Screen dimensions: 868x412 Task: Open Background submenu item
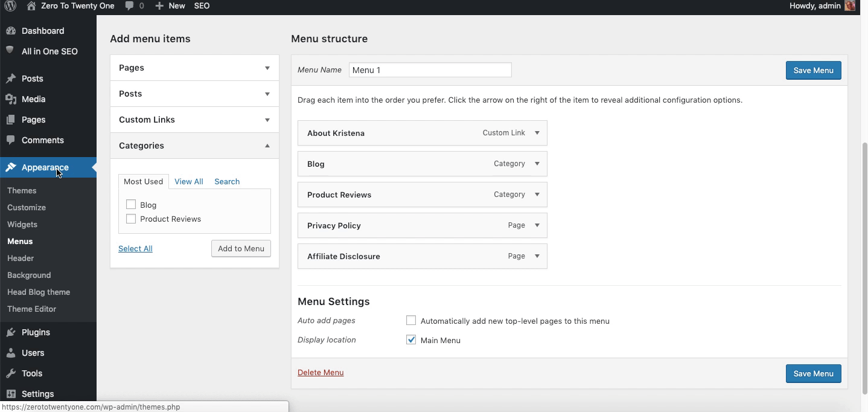29,275
